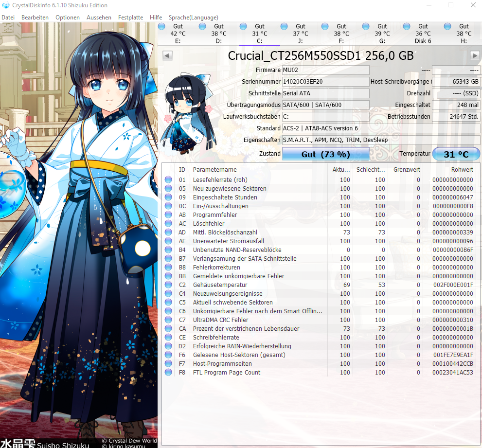Click status orb of Eingeschaltete Stunden row
Viewport: 482px width, 448px height.
168,197
